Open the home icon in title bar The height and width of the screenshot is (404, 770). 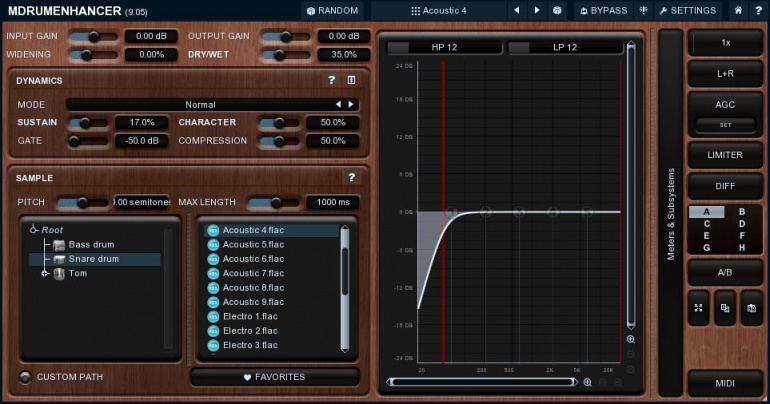click(738, 11)
